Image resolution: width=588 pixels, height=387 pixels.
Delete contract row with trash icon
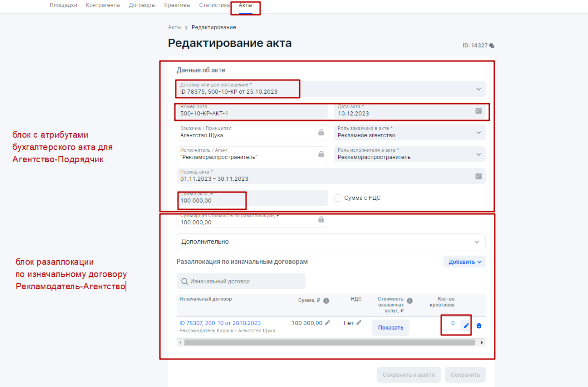point(479,326)
